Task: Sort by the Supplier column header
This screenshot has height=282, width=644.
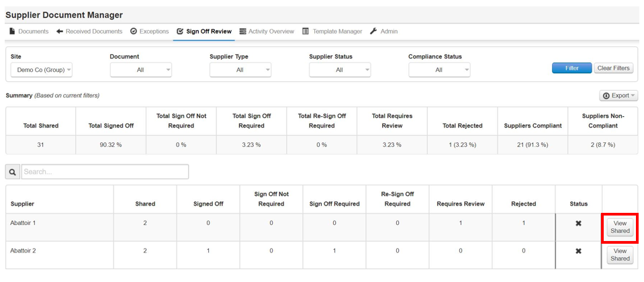Action: (x=22, y=203)
